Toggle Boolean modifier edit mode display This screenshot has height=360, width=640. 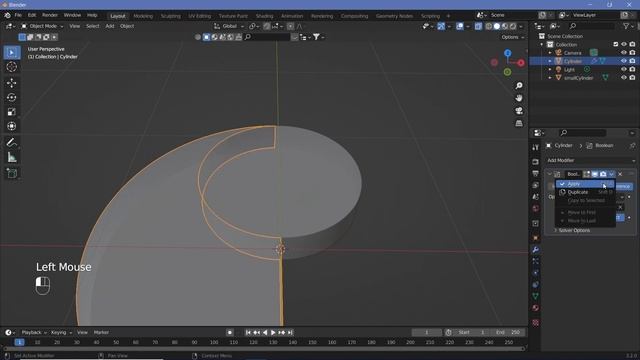pos(587,174)
